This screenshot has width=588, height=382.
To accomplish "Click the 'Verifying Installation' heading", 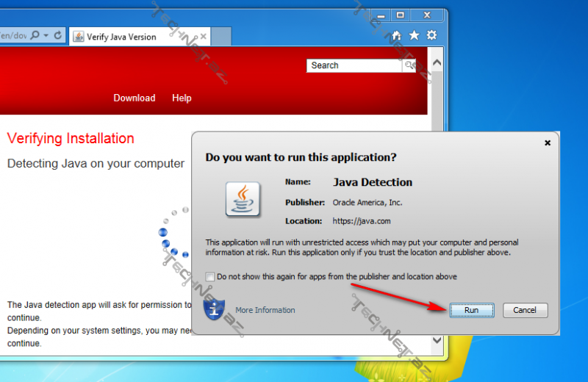I will coord(71,138).
